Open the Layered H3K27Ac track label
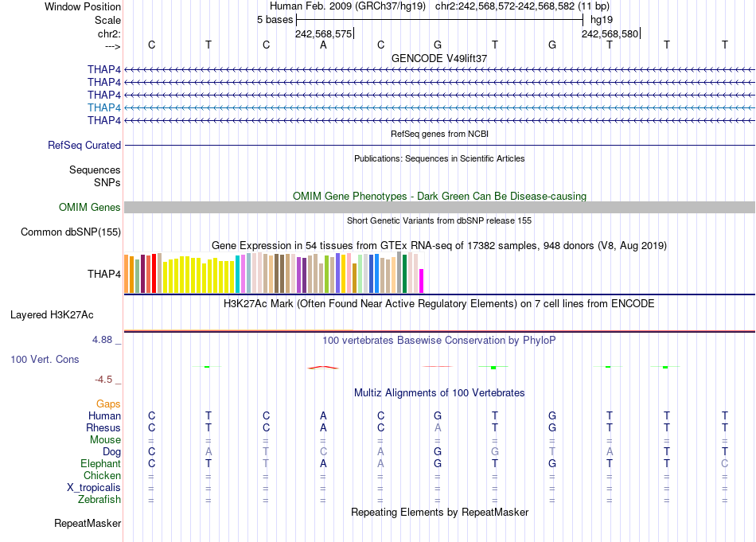The height and width of the screenshot is (542, 756). point(52,315)
